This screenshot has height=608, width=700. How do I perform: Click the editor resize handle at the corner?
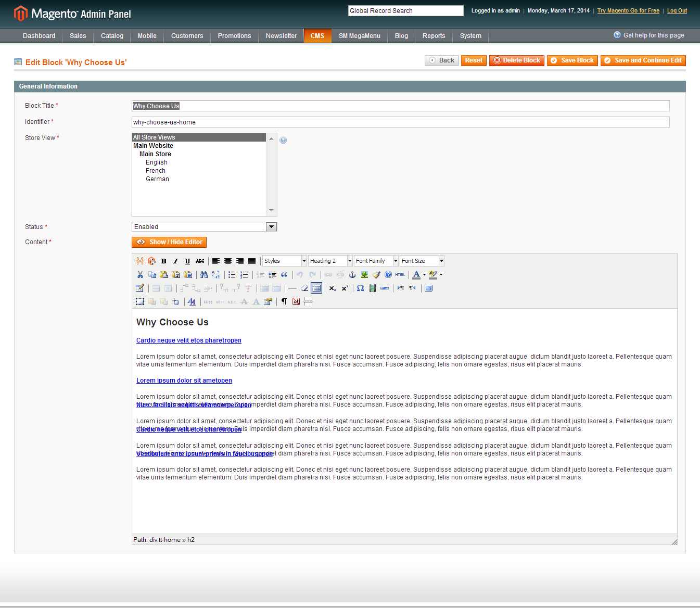tap(674, 541)
